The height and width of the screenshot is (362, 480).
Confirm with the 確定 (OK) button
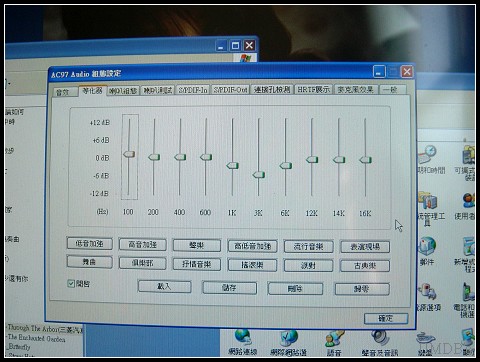(386, 319)
